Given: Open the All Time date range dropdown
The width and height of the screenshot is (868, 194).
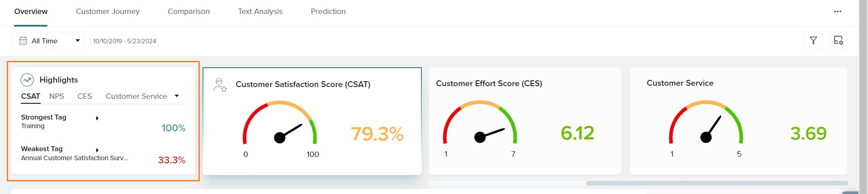Looking at the screenshot, I should coord(77,41).
